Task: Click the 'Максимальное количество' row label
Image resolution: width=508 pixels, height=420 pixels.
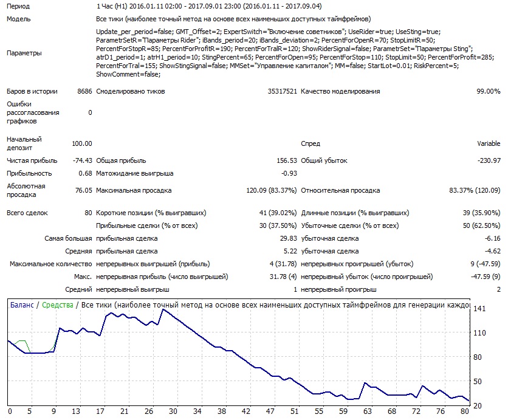Action: tap(51, 264)
